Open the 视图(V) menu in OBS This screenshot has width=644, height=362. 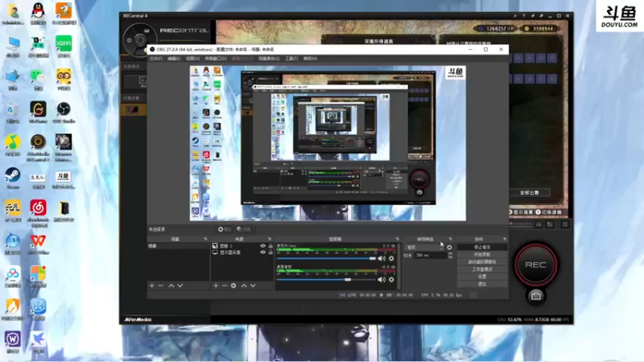click(192, 59)
